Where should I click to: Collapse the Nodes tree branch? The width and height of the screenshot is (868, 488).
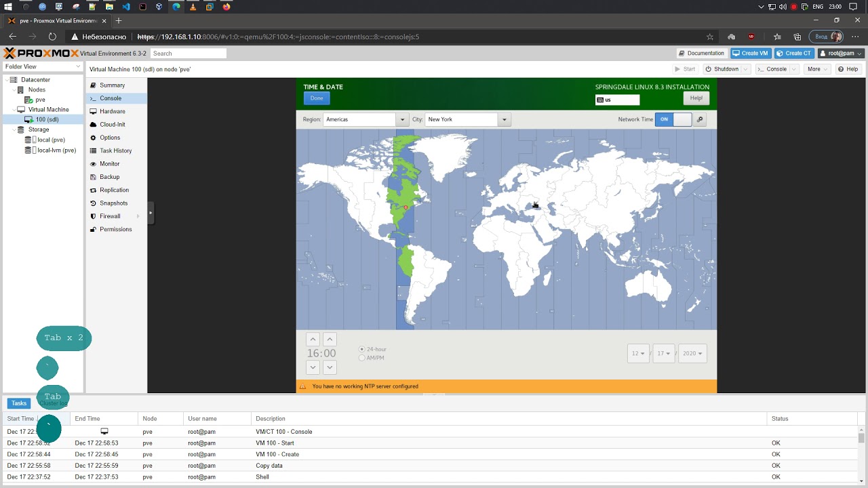[x=14, y=89]
